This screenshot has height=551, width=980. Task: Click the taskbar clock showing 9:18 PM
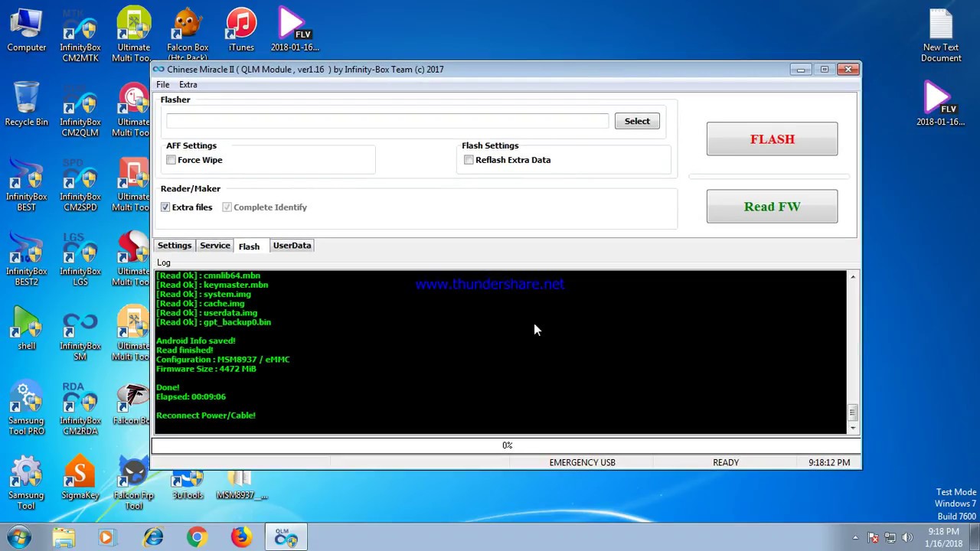pos(942,537)
